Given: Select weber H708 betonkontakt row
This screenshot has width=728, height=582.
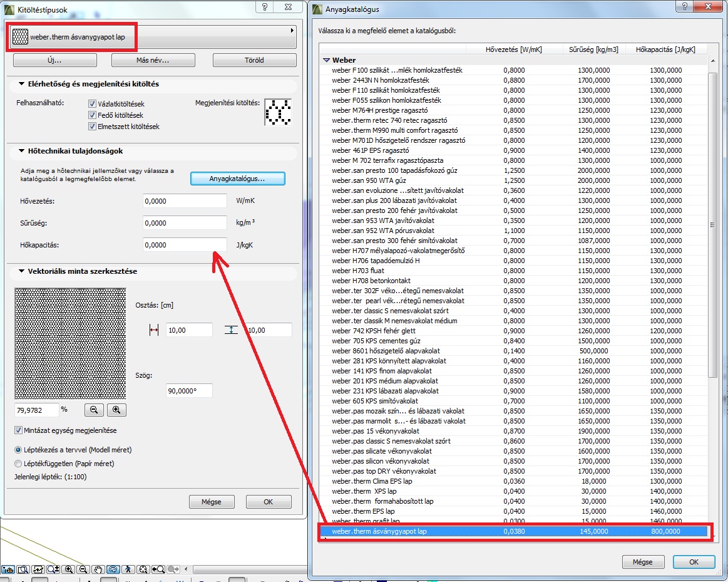Looking at the screenshot, I should coord(514,281).
